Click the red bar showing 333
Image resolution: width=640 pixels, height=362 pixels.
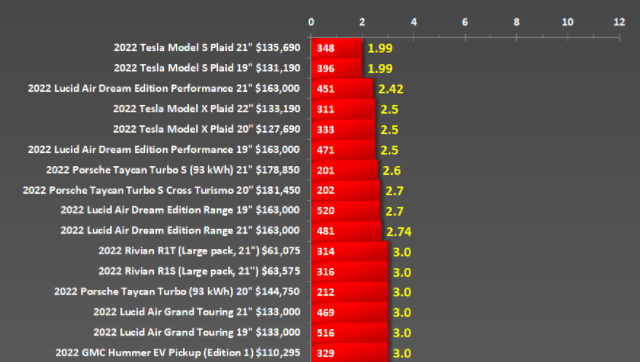[x=343, y=130]
